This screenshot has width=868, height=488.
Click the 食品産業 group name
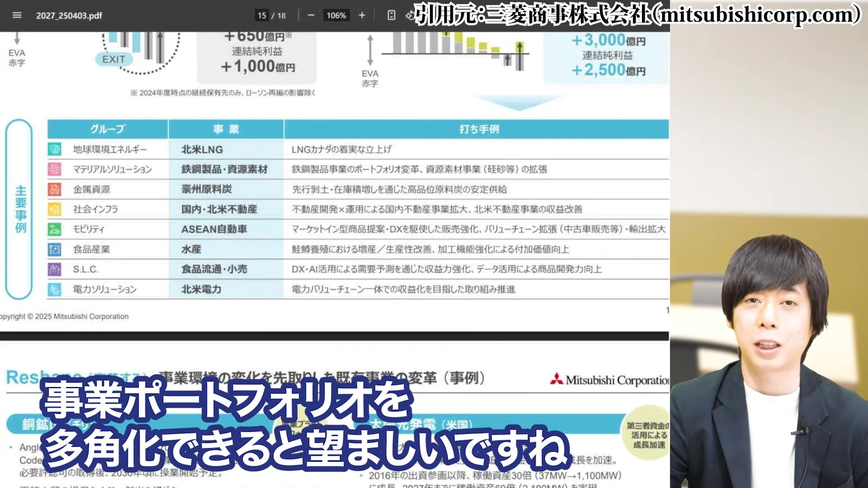tap(91, 249)
